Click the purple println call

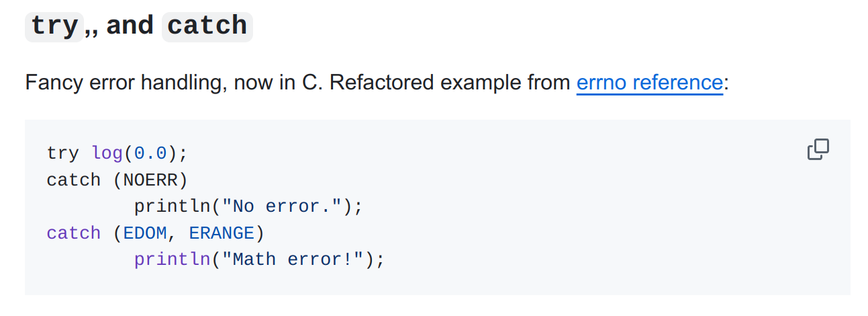tap(173, 259)
